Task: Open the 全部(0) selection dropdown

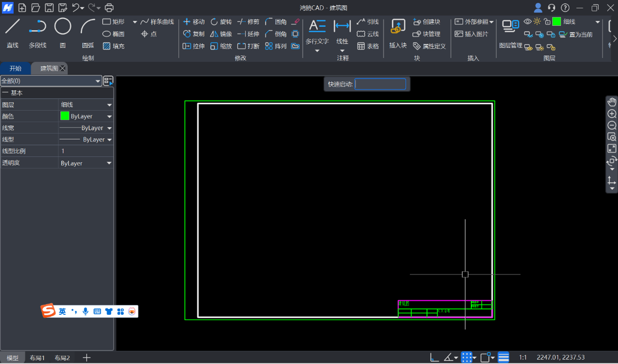Action: click(51, 81)
